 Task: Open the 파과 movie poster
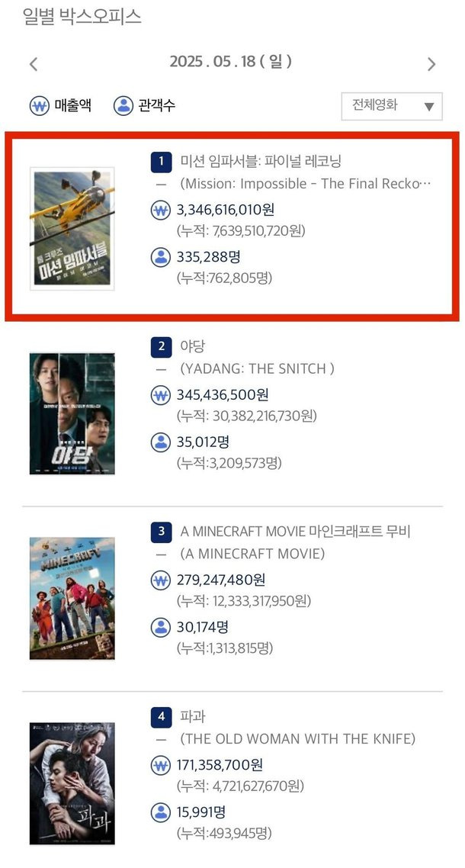pyautogui.click(x=72, y=783)
